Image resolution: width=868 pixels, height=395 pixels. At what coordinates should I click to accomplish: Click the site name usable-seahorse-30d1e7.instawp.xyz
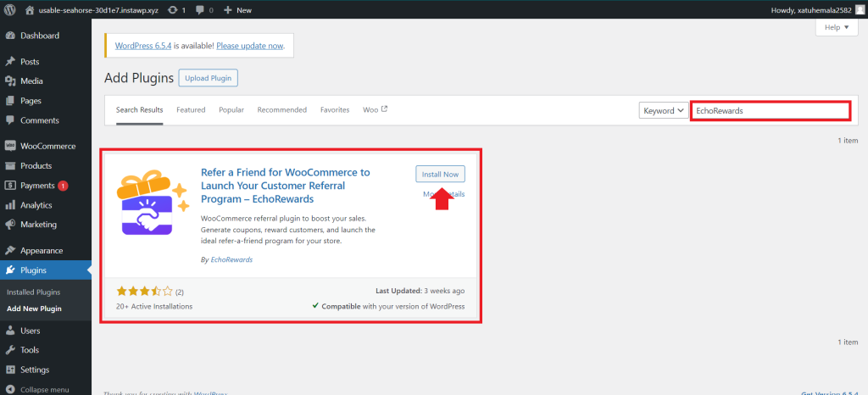(x=98, y=10)
